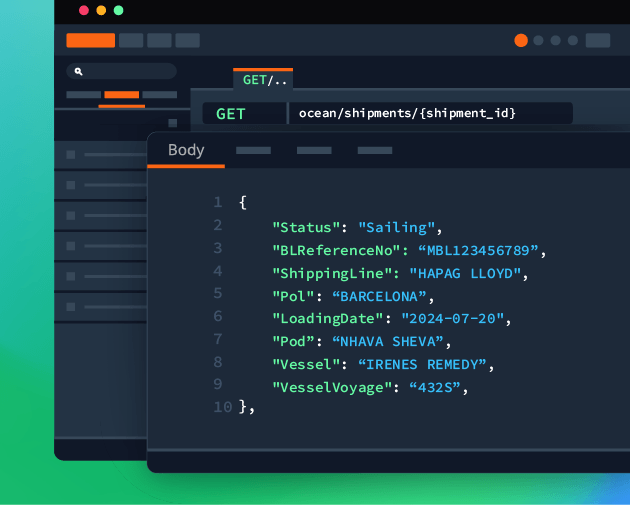Click the ocean/shipments/{shipment_id} URL field
This screenshot has height=505, width=630.
click(x=430, y=113)
